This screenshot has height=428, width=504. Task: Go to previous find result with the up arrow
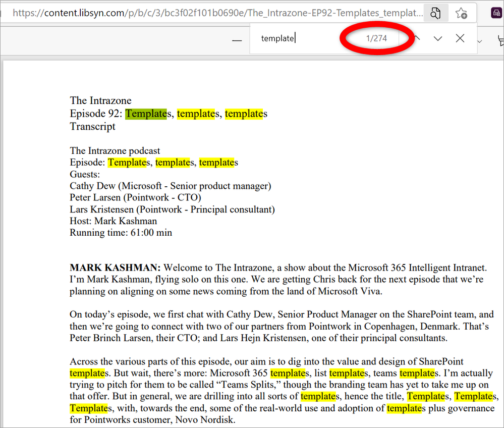coord(417,38)
